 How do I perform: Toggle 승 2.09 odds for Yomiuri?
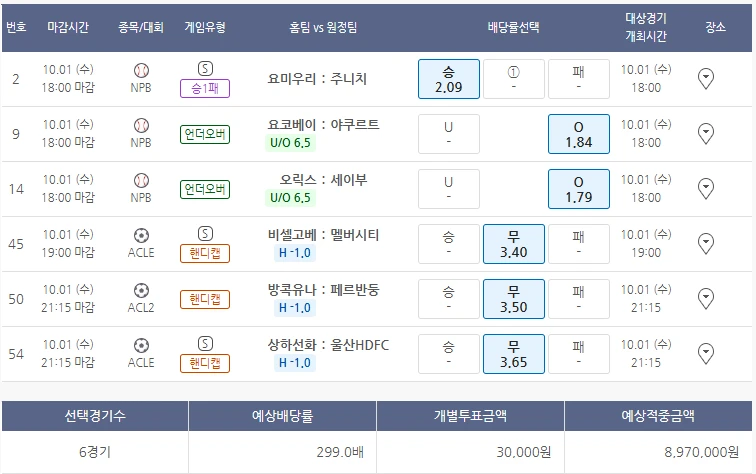pos(448,79)
